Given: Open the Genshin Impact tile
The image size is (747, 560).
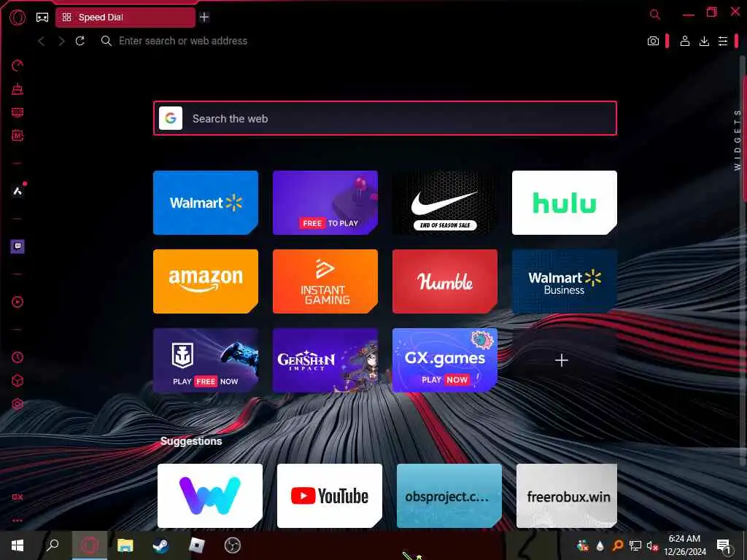Looking at the screenshot, I should (325, 360).
